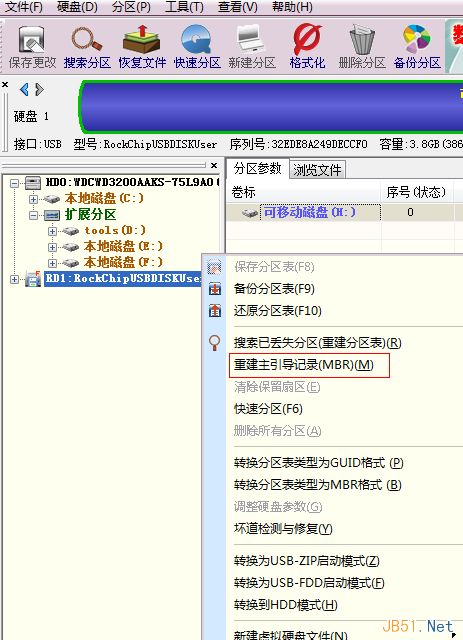Click the 还原分区表 menu icon

pos(215,311)
